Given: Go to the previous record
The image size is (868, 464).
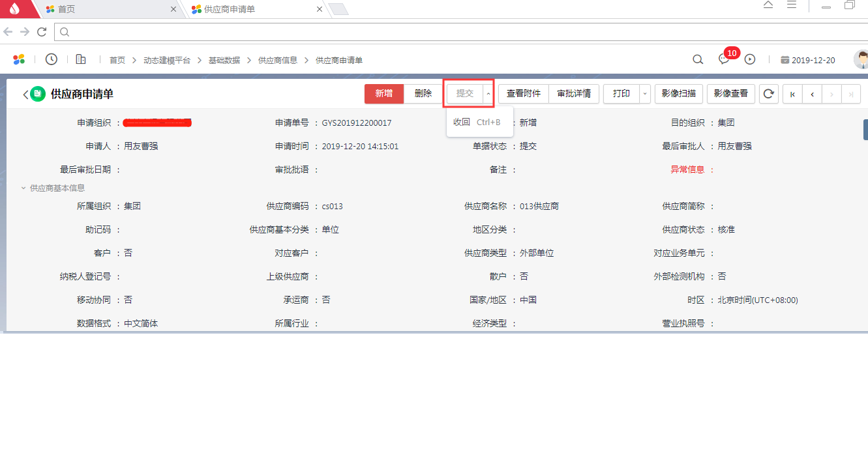Looking at the screenshot, I should pos(812,94).
